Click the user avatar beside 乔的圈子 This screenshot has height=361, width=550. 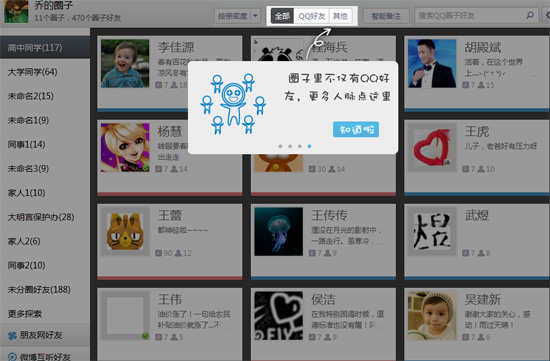pos(16,11)
